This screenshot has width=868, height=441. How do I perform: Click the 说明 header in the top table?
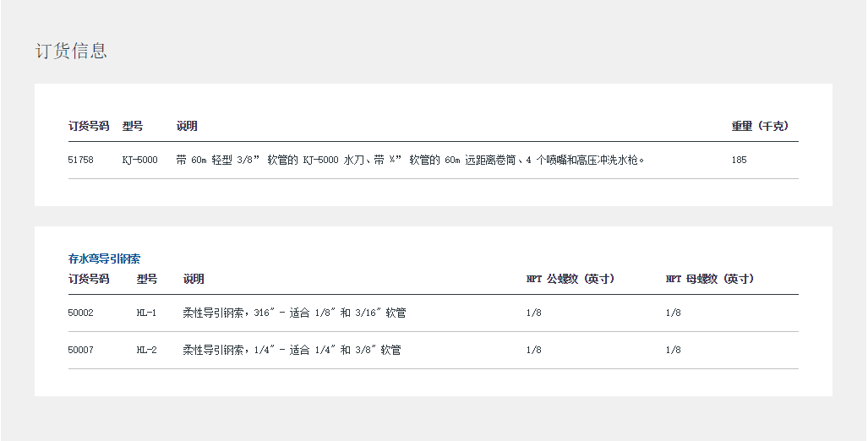(187, 126)
